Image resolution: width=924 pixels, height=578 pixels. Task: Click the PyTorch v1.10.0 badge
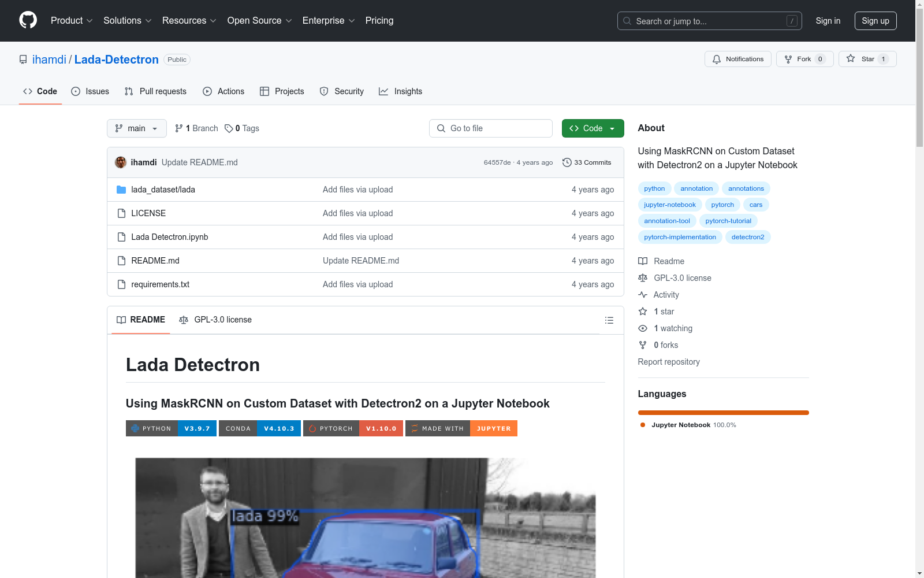click(x=353, y=428)
